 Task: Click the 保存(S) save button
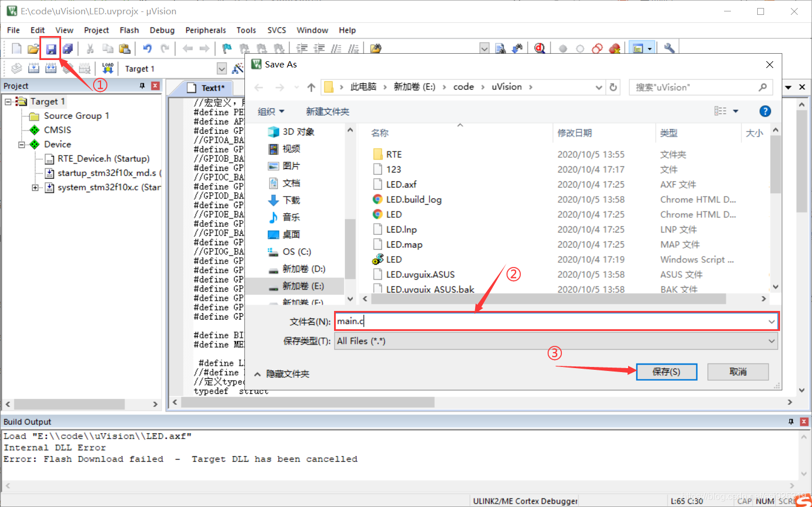point(666,372)
